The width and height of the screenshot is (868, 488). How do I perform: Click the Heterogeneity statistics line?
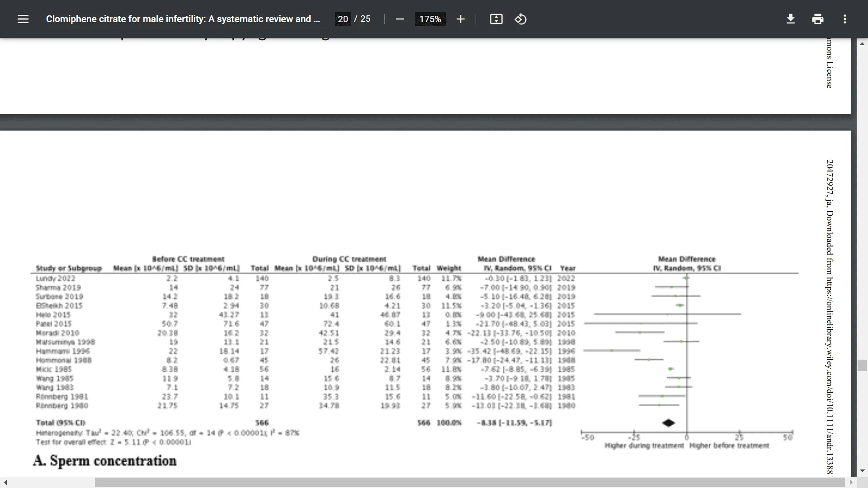(167, 433)
